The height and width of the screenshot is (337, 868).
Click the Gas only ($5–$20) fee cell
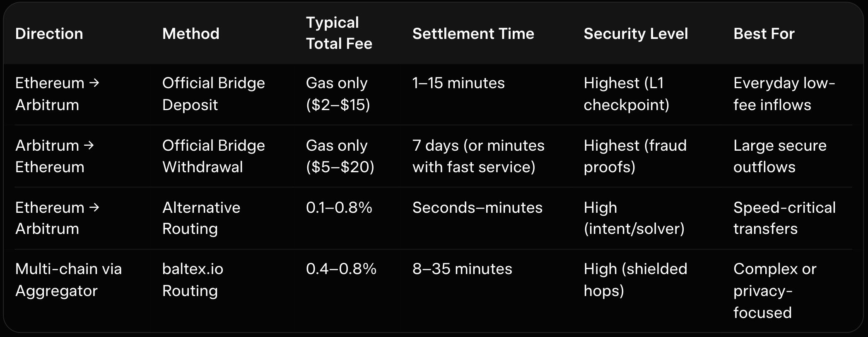340,156
